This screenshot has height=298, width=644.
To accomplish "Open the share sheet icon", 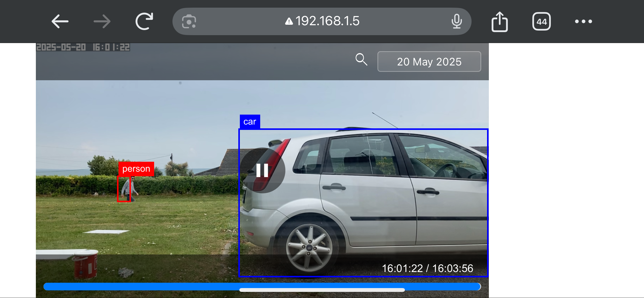I will point(500,22).
